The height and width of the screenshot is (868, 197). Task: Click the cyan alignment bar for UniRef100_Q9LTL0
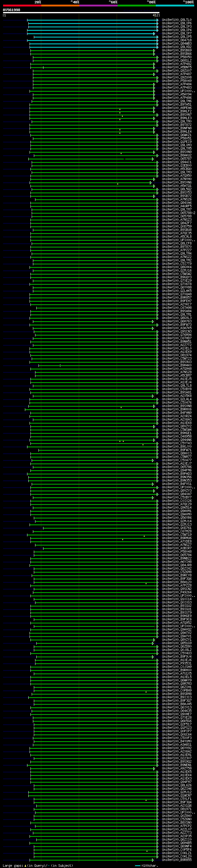point(93,20)
